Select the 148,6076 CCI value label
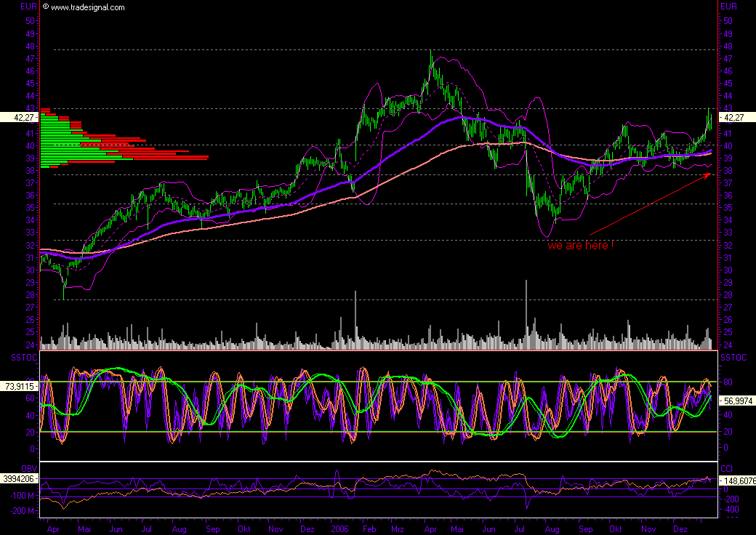756x535 pixels. (x=737, y=480)
